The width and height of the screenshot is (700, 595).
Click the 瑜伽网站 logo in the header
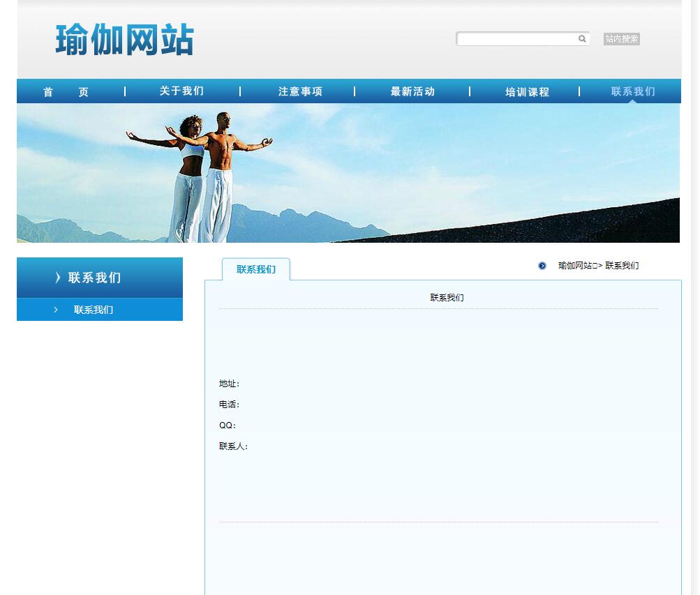[124, 40]
